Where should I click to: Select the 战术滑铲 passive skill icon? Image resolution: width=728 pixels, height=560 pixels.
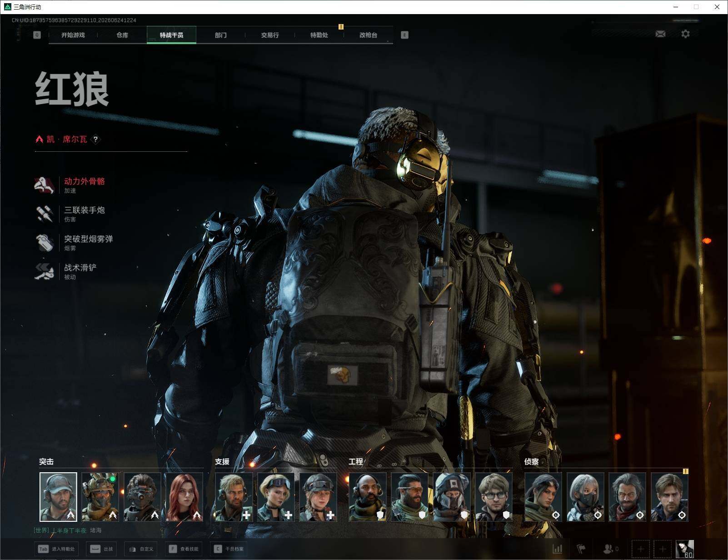tap(45, 271)
